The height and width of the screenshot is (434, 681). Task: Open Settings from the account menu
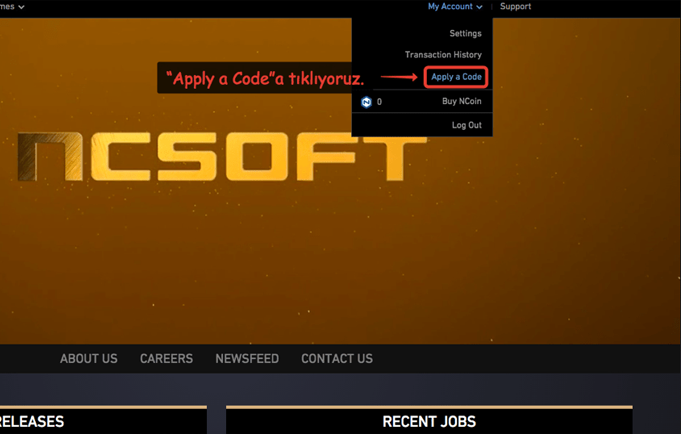[465, 33]
